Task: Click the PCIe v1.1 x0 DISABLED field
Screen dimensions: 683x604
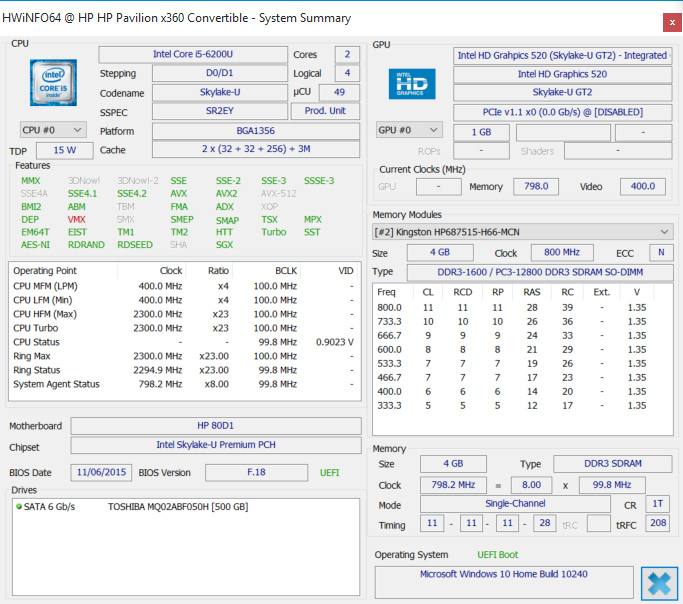Action: [562, 112]
